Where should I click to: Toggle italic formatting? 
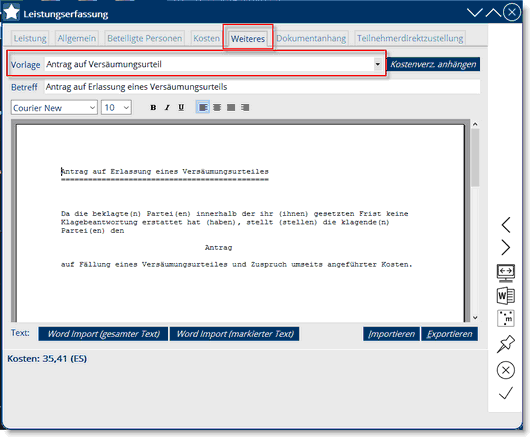[x=167, y=108]
